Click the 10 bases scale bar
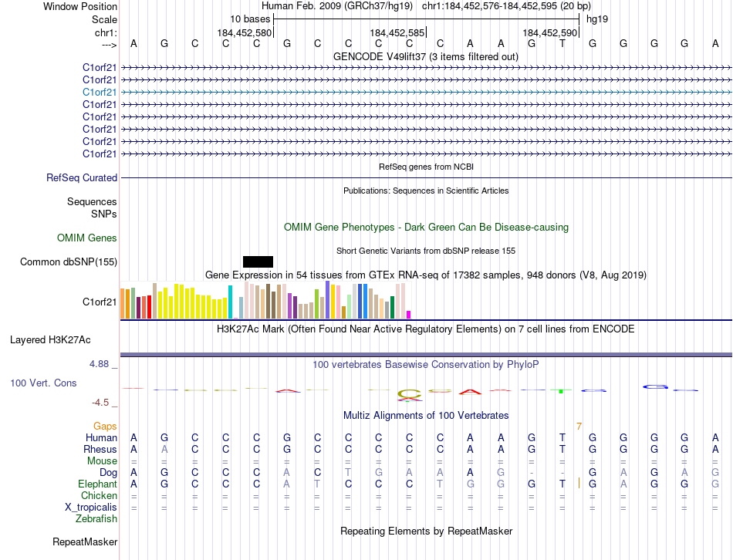 pyautogui.click(x=427, y=19)
